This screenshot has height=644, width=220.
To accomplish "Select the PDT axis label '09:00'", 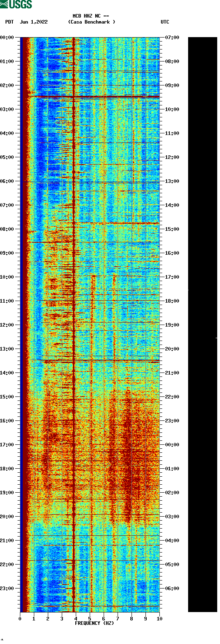I will click(7, 253).
